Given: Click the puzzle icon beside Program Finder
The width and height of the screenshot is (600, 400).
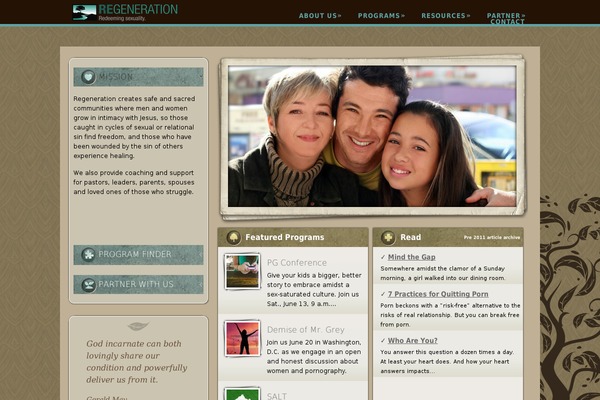Looking at the screenshot, I should point(88,255).
